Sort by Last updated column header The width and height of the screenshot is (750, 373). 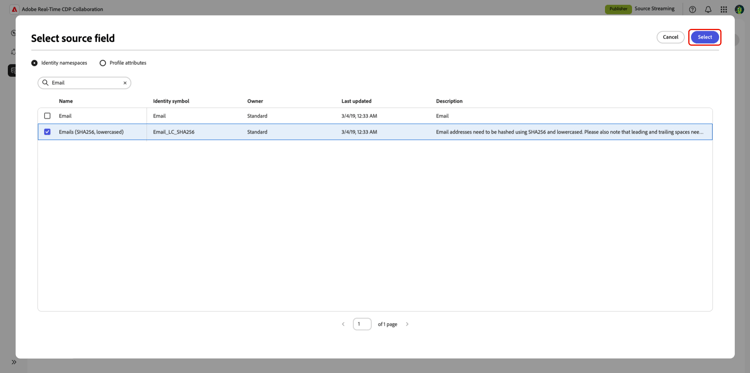356,101
